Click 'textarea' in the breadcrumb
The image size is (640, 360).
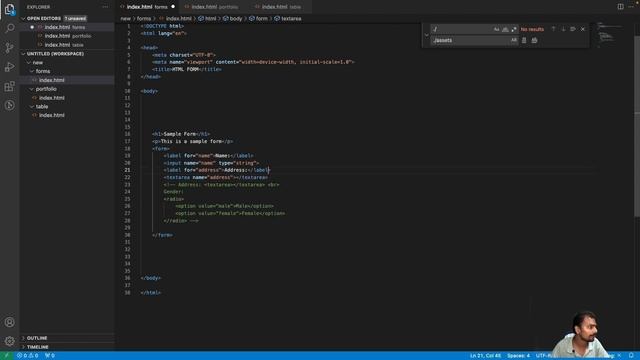[x=291, y=18]
